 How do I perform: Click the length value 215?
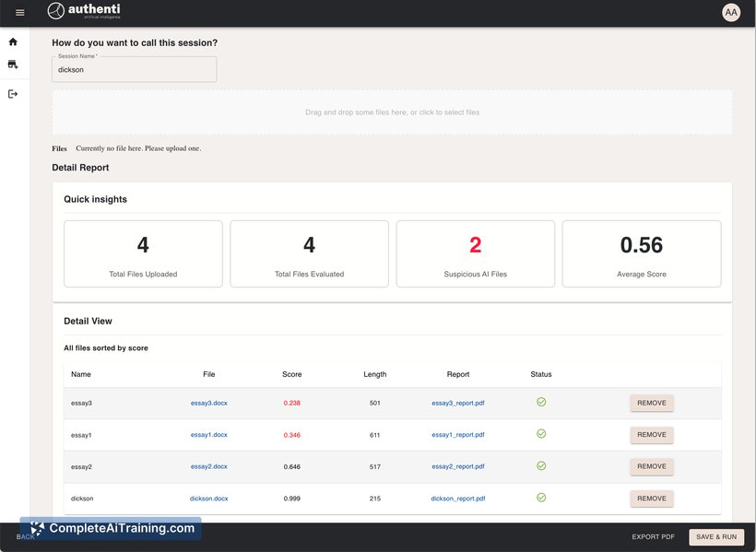pos(374,499)
